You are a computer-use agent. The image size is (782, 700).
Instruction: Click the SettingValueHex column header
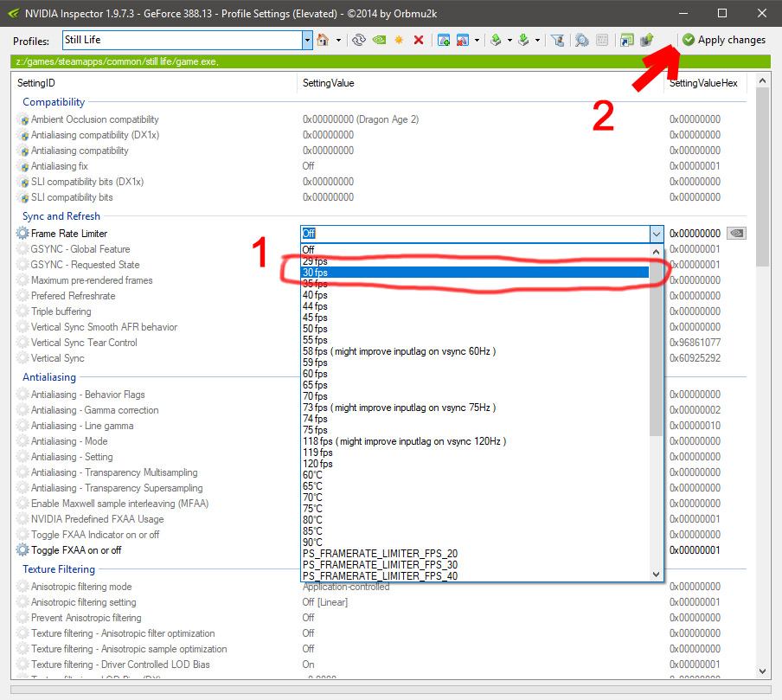tap(705, 83)
